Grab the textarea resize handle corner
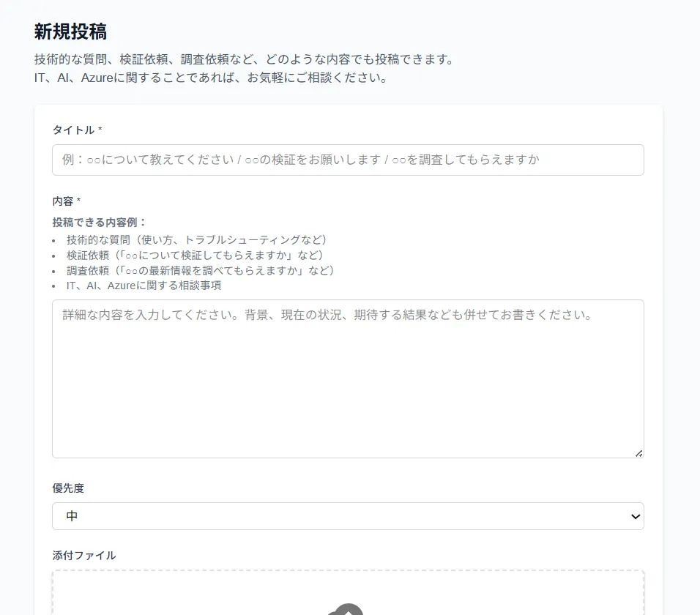Image resolution: width=700 pixels, height=615 pixels. pyautogui.click(x=638, y=453)
